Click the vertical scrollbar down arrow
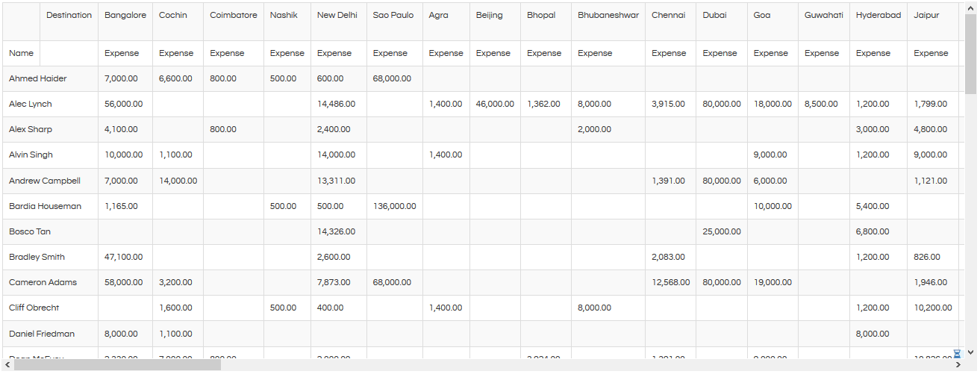This screenshot has width=980, height=374. (971, 352)
